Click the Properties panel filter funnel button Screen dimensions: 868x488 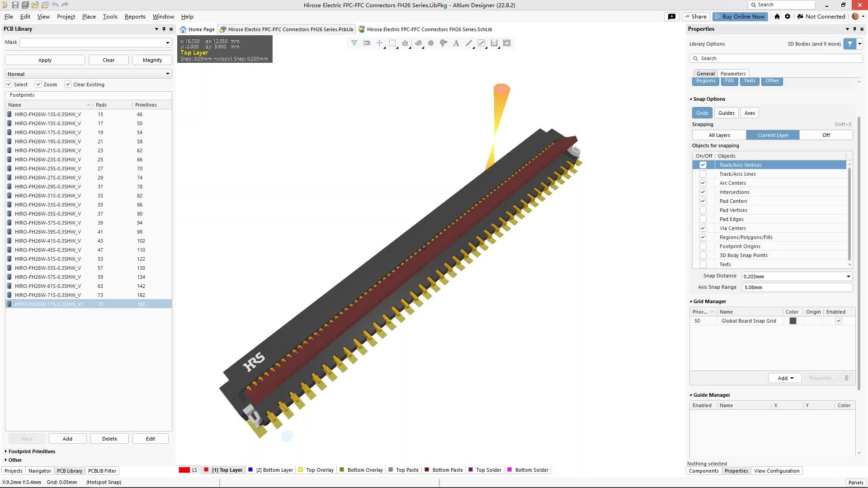coord(850,44)
